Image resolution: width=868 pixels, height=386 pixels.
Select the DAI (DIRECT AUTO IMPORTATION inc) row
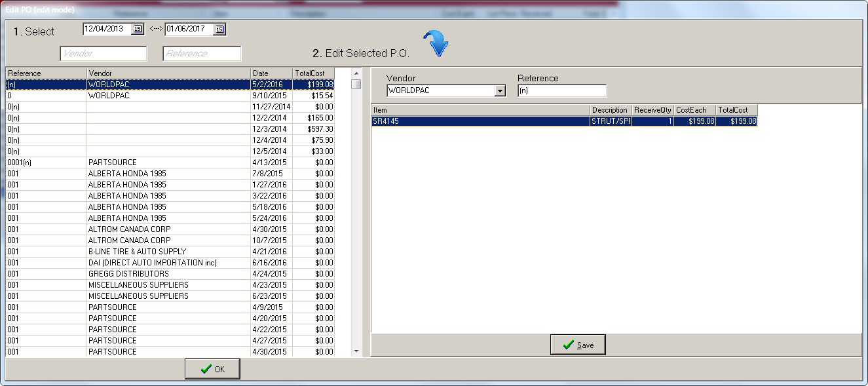click(x=170, y=263)
